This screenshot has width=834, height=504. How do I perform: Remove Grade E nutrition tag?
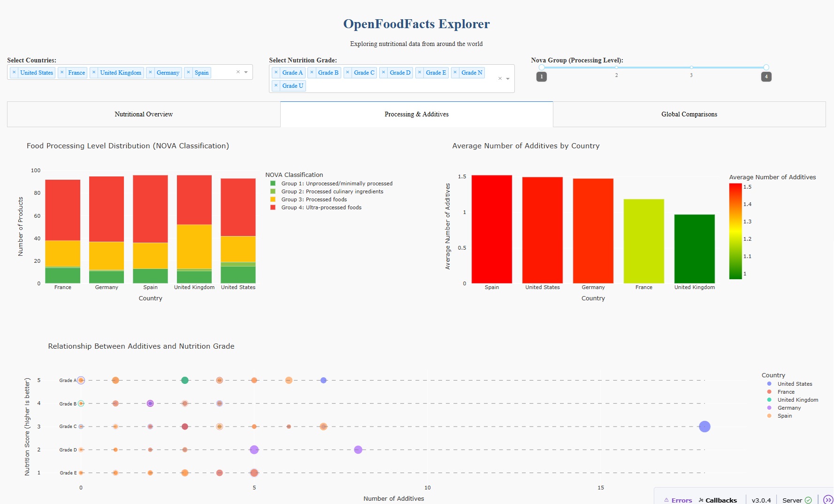[420, 73]
